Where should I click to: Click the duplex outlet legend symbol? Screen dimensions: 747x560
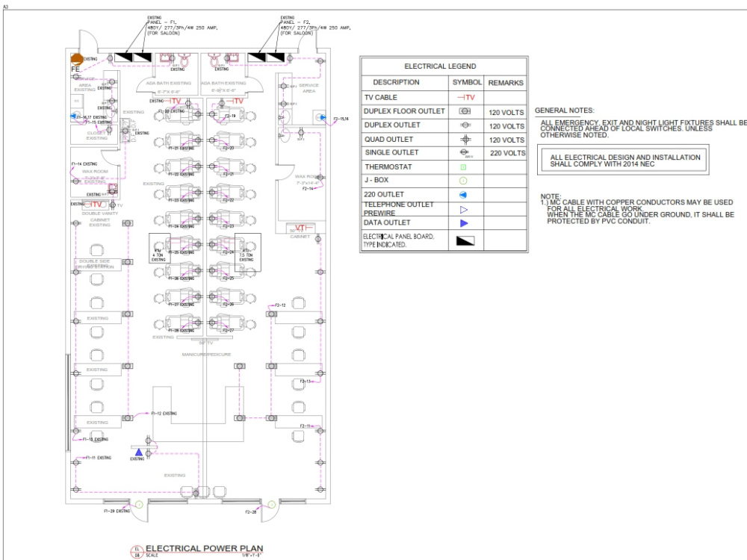pos(465,125)
